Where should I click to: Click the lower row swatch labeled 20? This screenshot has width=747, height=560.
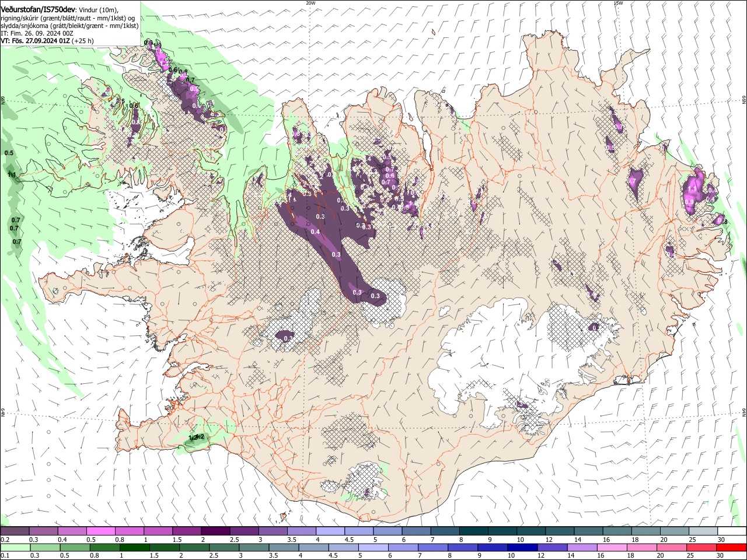(x=672, y=548)
